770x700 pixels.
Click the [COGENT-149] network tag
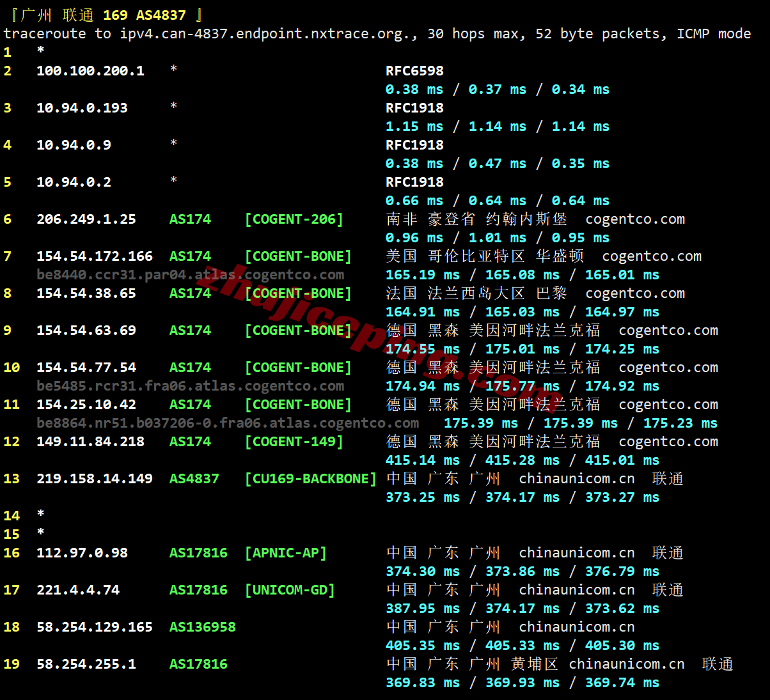294,442
